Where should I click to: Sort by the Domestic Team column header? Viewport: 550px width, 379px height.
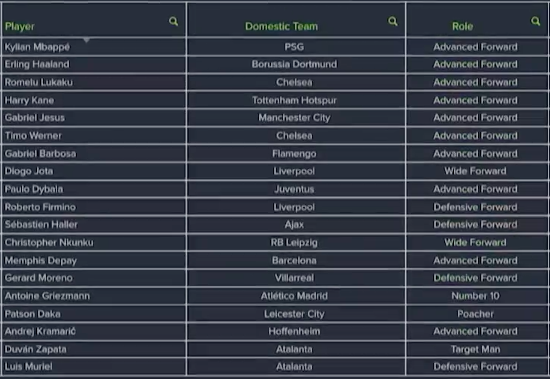[281, 26]
